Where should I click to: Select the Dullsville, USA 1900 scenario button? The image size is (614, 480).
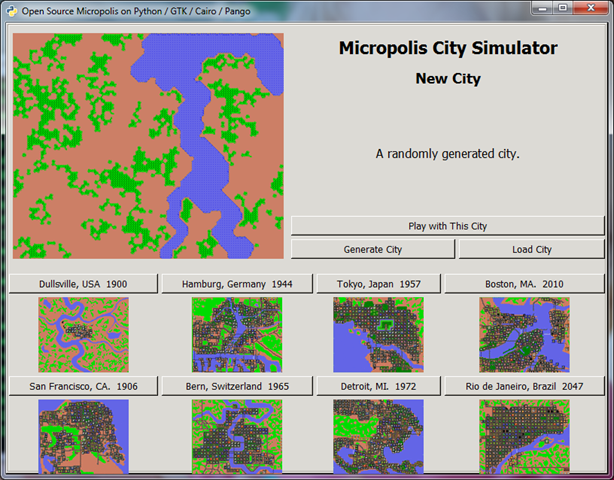point(83,284)
